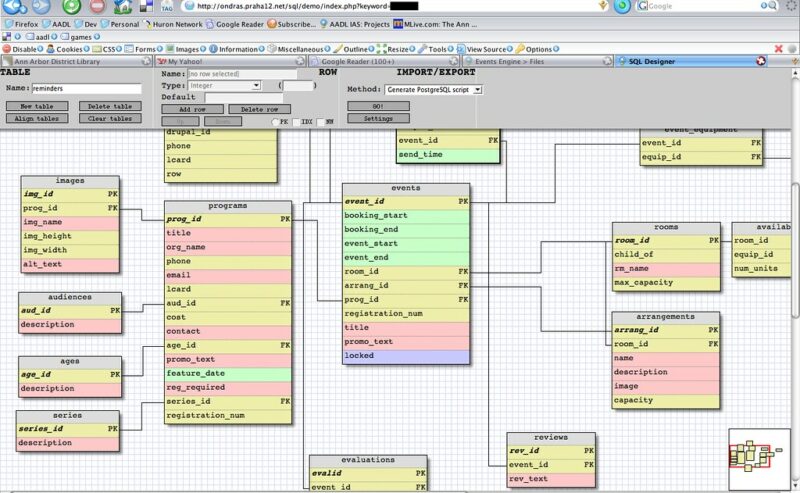
Task: Open the Disable web developer menu
Action: pyautogui.click(x=23, y=49)
